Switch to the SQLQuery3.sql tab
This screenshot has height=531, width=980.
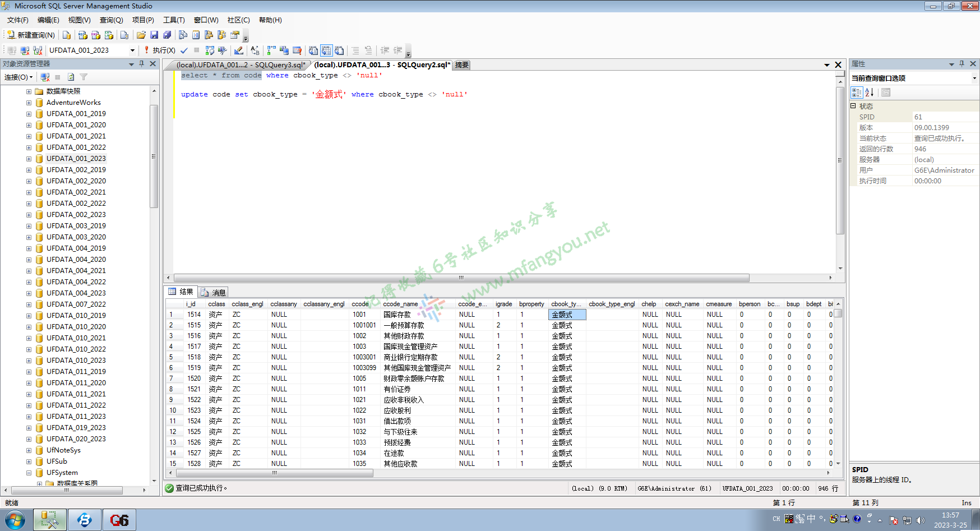coord(241,65)
